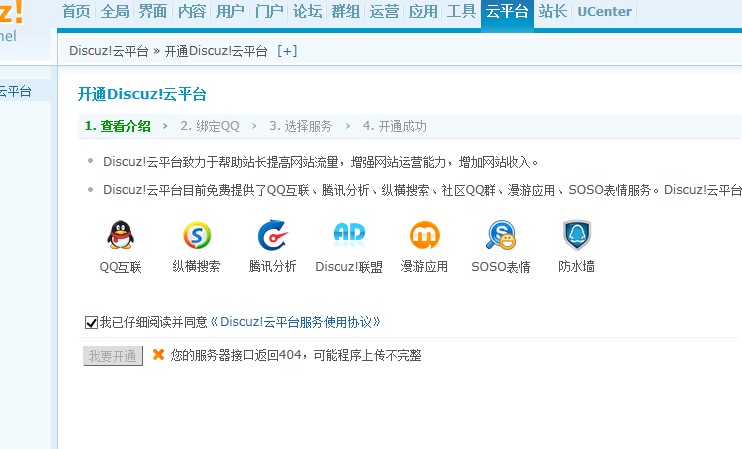Click the Discuz!联盟 AD icon
The height and width of the screenshot is (449, 742).
click(x=349, y=234)
